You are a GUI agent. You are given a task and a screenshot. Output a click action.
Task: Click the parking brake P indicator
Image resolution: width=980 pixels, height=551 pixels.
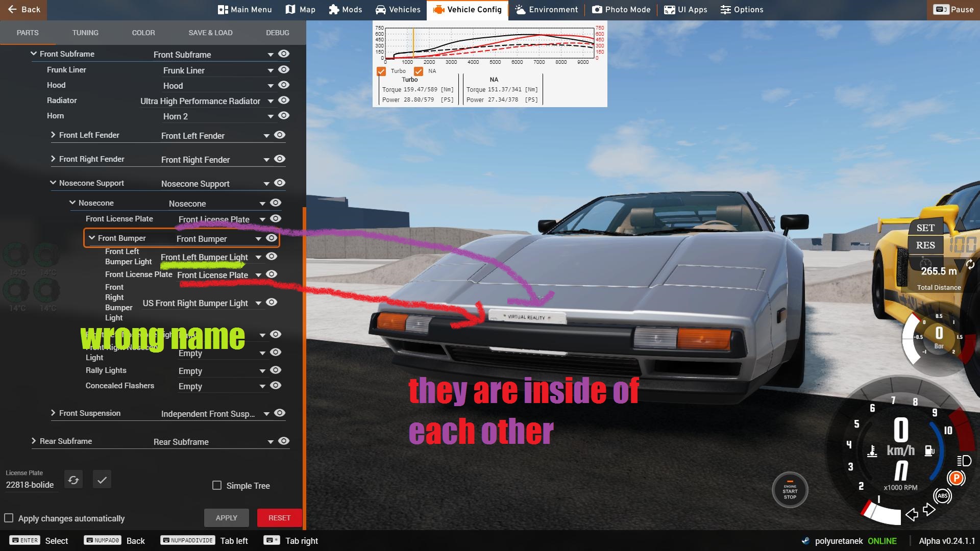tap(955, 478)
